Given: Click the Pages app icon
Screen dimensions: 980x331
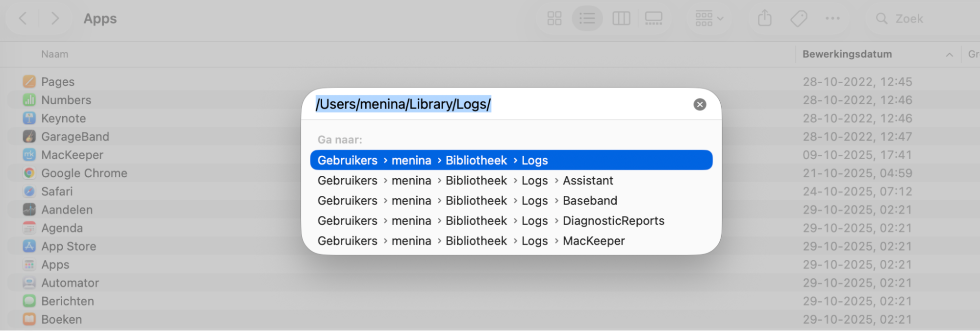Looking at the screenshot, I should tap(29, 81).
